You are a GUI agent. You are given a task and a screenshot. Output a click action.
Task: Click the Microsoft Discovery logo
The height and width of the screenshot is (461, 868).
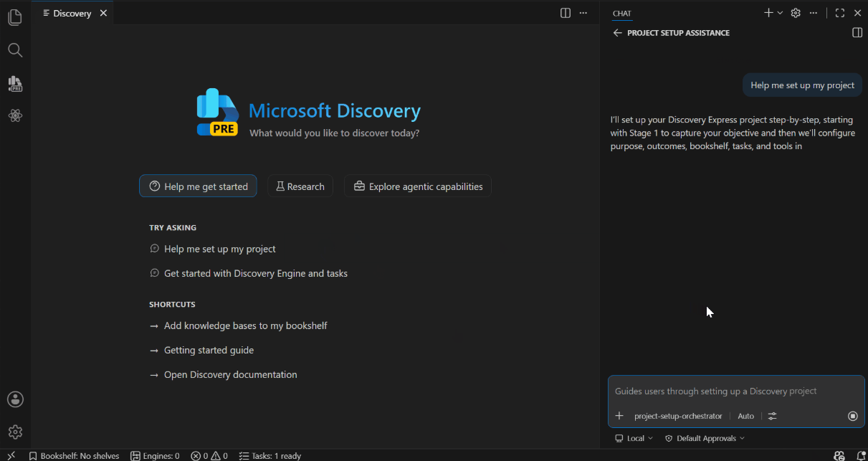pos(218,112)
